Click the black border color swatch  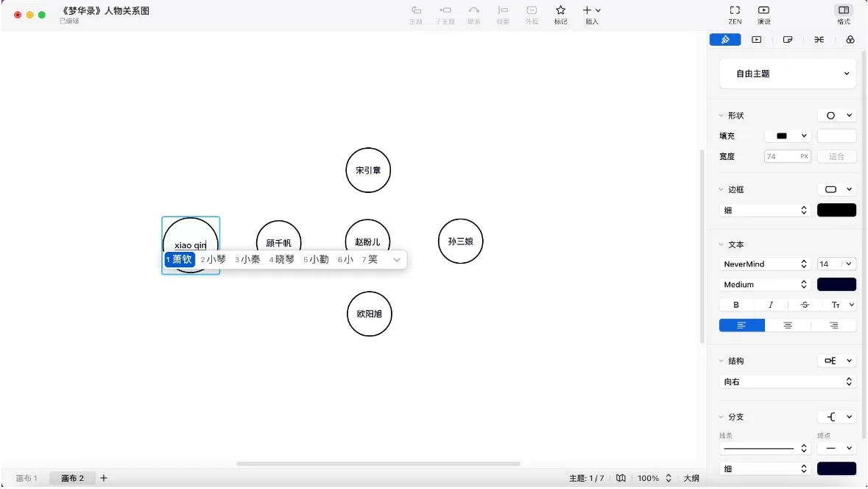pyautogui.click(x=836, y=211)
